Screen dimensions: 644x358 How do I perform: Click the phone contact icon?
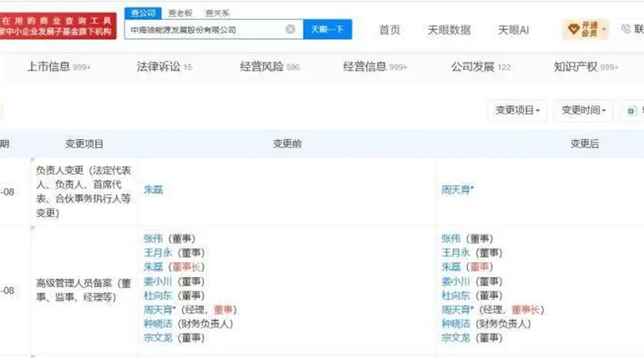pyautogui.click(x=626, y=29)
